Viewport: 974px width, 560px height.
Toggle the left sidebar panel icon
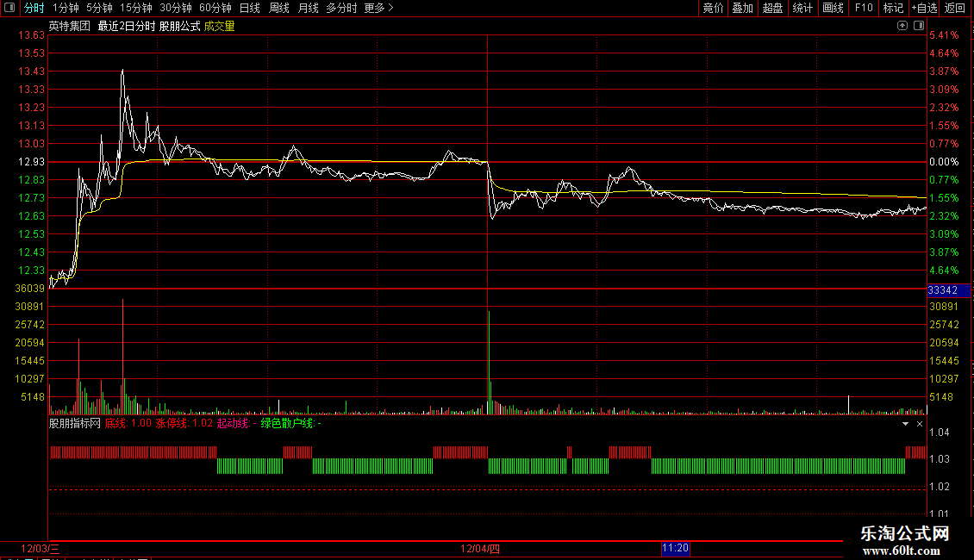(x=9, y=8)
